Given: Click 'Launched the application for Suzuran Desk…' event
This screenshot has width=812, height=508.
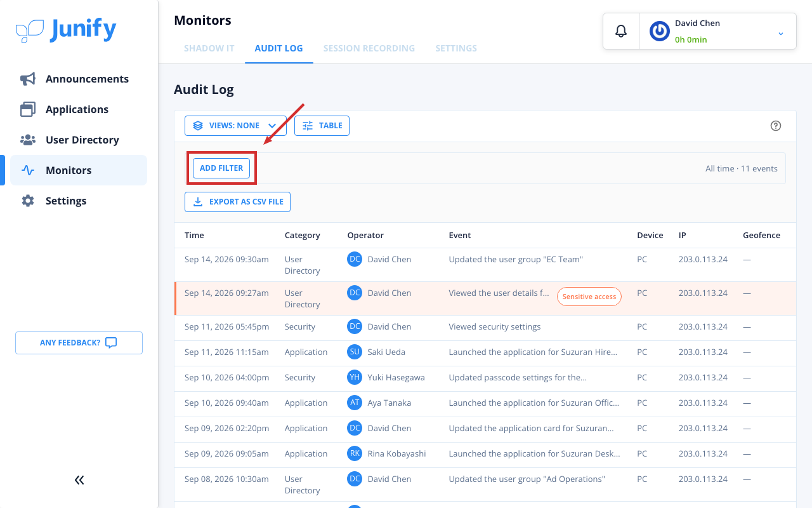Looking at the screenshot, I should pos(534,454).
